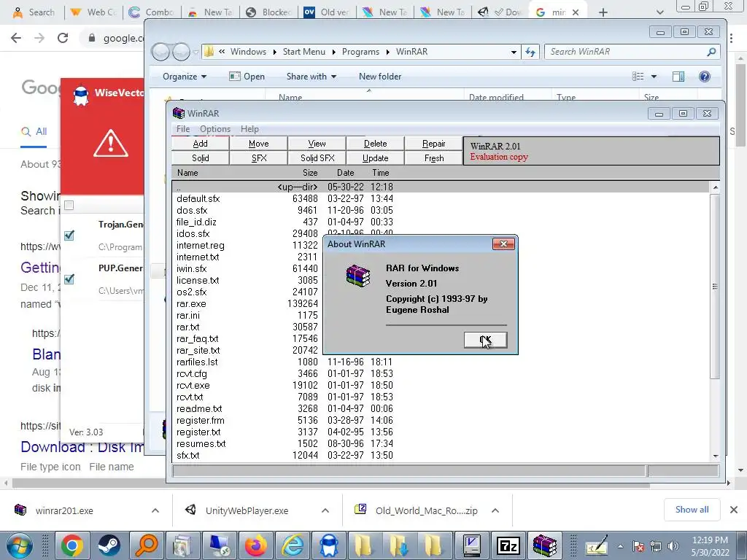Open Organize menu in Explorer window
Image resolution: width=747 pixels, height=560 pixels.
point(185,77)
